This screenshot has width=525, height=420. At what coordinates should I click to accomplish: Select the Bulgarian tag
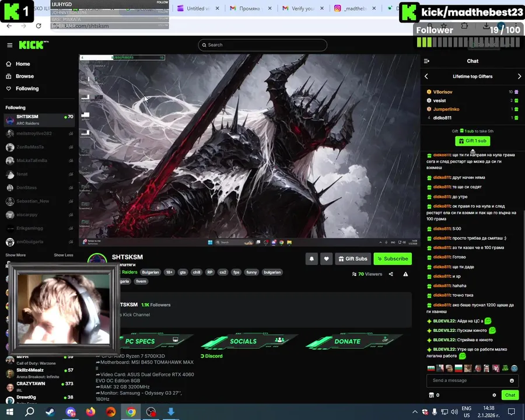[150, 272]
